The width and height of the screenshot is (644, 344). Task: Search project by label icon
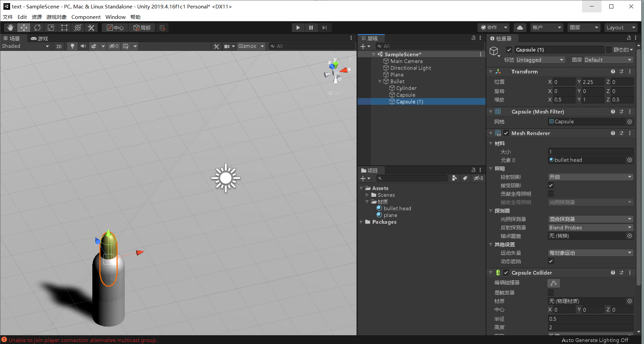tap(465, 178)
